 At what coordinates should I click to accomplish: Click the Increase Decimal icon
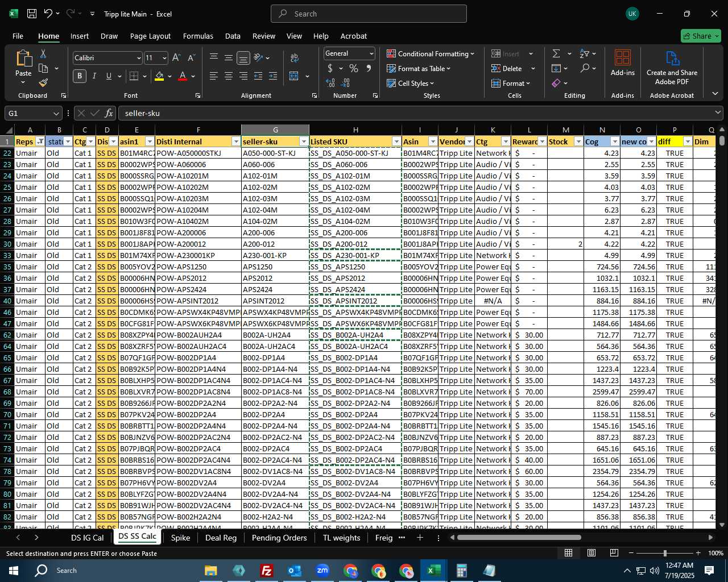[x=330, y=83]
